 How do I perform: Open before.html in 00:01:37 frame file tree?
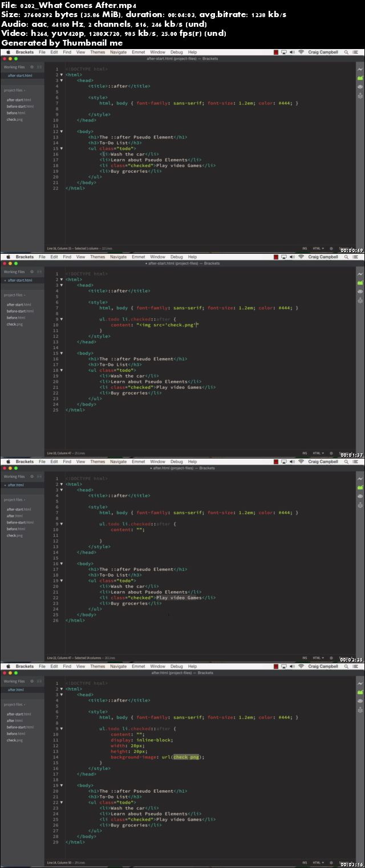coord(15,318)
